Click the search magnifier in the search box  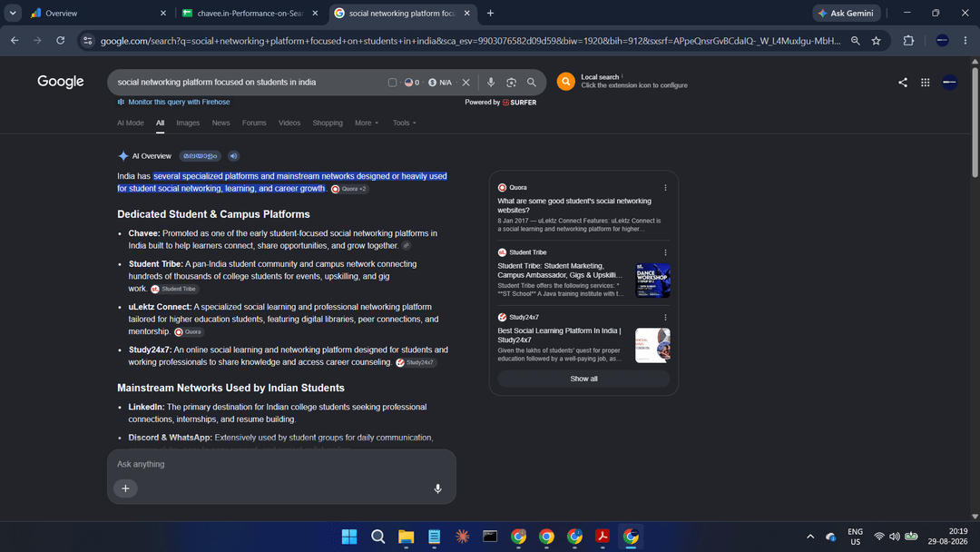pyautogui.click(x=531, y=83)
